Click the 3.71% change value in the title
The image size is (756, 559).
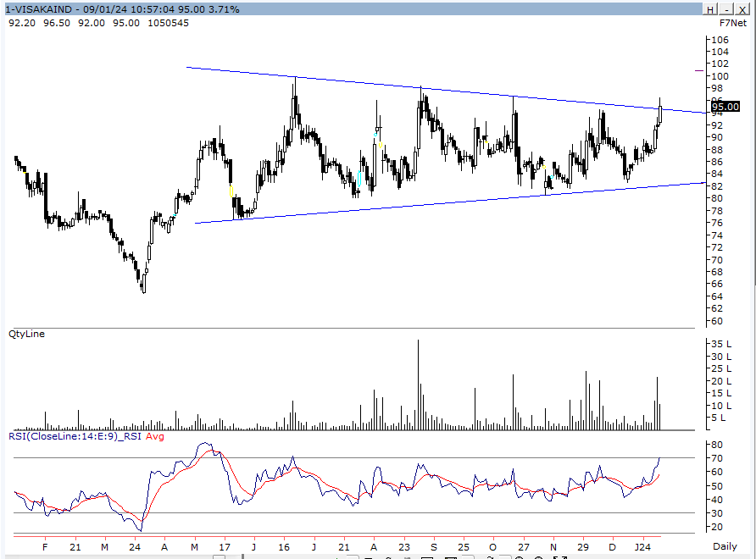(224, 9)
